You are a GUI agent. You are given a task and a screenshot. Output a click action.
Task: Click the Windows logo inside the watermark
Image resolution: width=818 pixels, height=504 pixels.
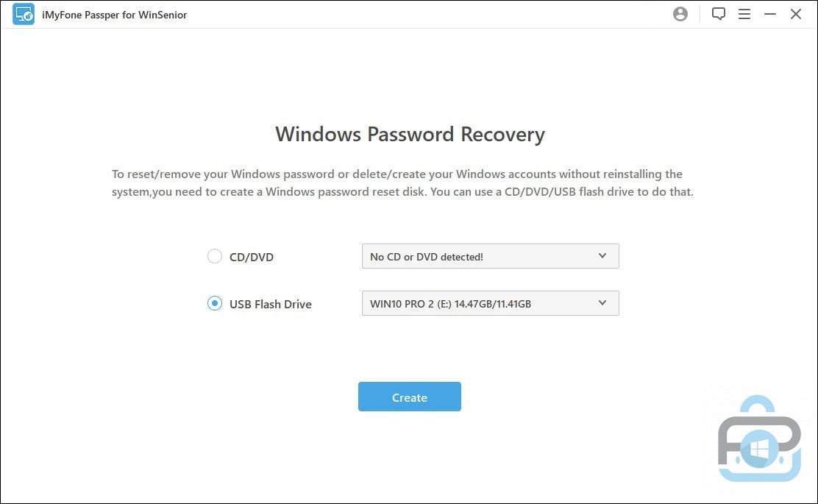758,449
